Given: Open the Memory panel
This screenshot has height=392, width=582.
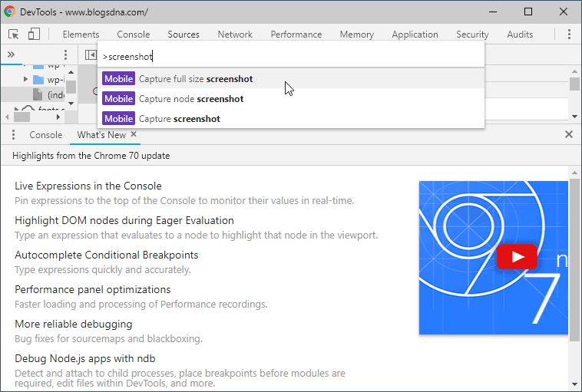Looking at the screenshot, I should (357, 34).
